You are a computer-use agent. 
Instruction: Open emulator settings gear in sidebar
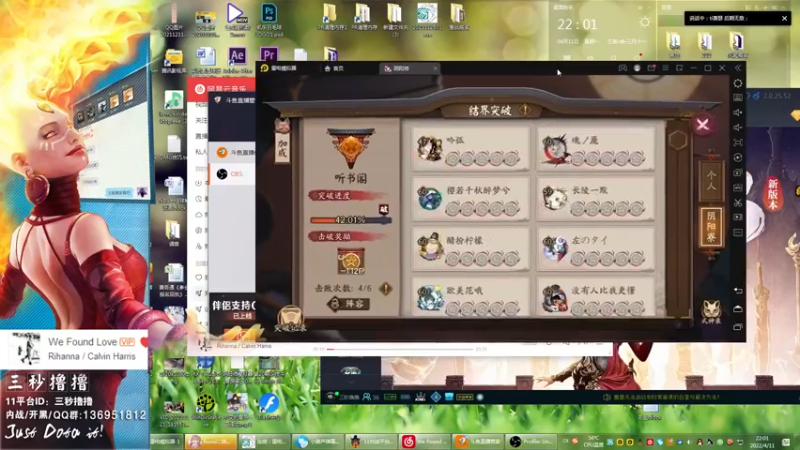pyautogui.click(x=738, y=83)
